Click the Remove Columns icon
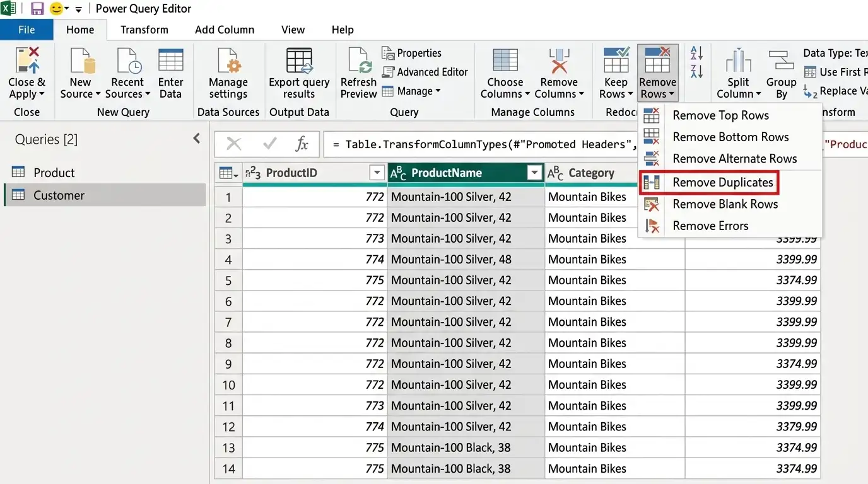Screen dimensions: 868x484 coord(559,61)
